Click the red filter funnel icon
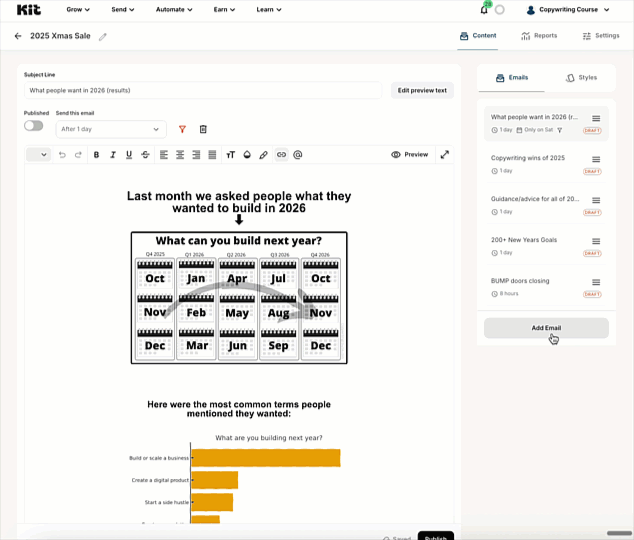The height and width of the screenshot is (540, 634). (182, 129)
